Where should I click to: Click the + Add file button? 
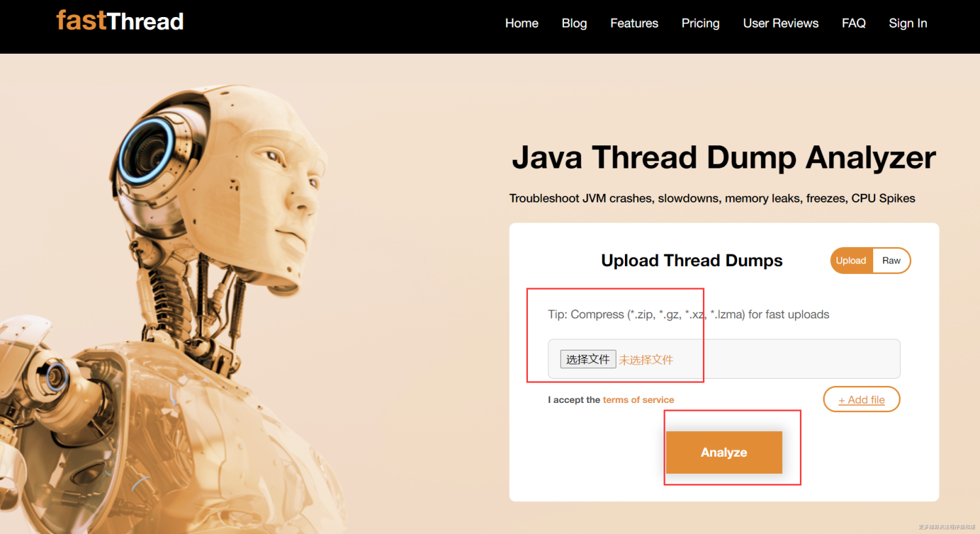(861, 399)
